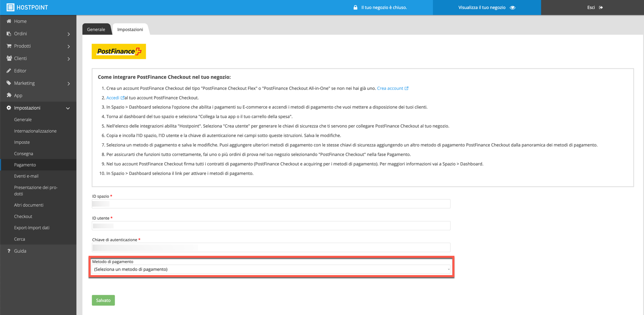The height and width of the screenshot is (315, 644).
Task: Click the Hostpoint logo icon
Action: 10,7
